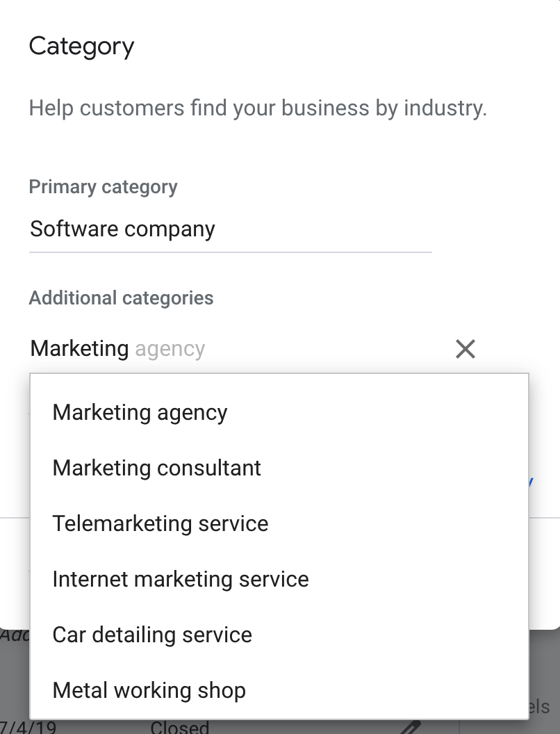This screenshot has width=560, height=734.
Task: Select Internet marketing service option
Action: pyautogui.click(x=180, y=579)
